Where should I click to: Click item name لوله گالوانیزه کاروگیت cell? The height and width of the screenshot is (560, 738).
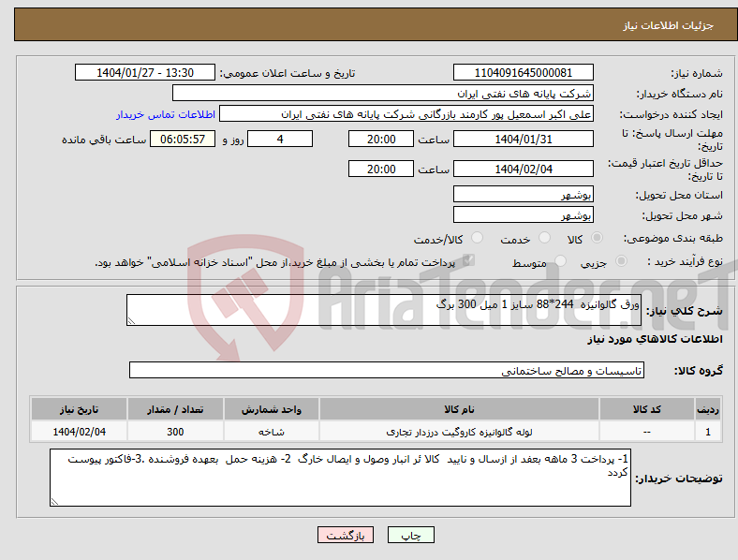click(459, 432)
